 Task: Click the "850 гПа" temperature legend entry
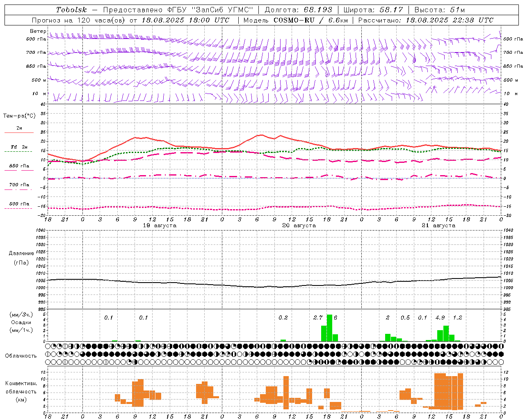tap(19, 166)
